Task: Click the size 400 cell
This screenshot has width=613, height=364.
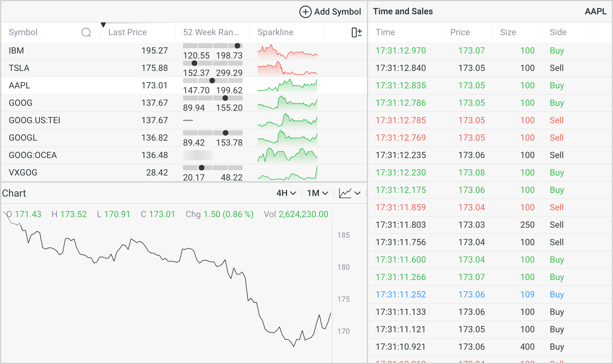Action: point(527,347)
